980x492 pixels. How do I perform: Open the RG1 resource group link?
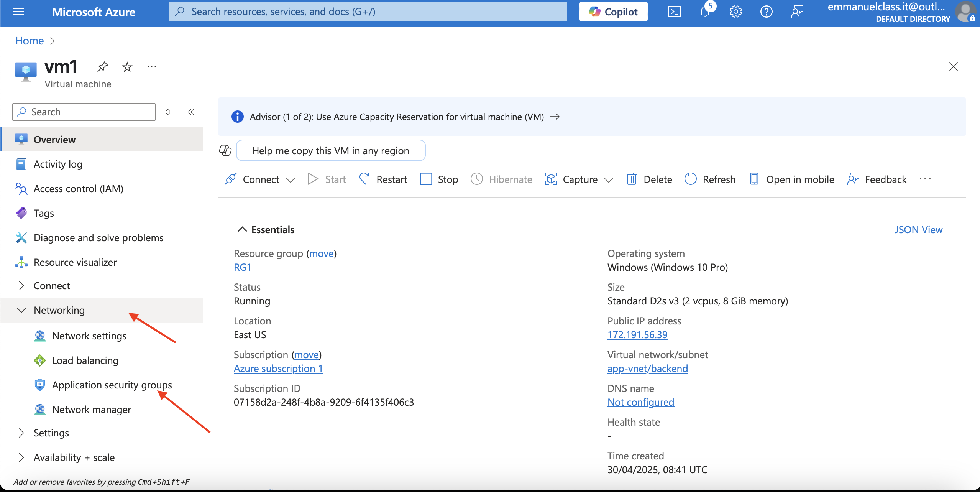243,267
